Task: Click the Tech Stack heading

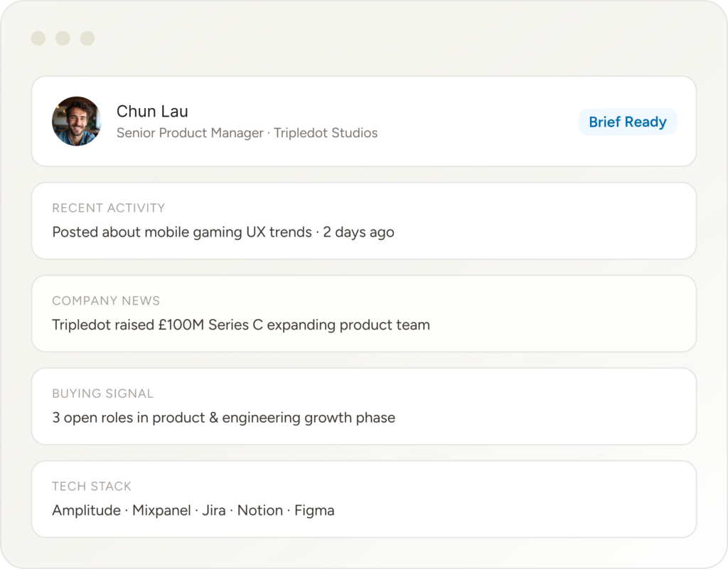Action: [x=92, y=487]
